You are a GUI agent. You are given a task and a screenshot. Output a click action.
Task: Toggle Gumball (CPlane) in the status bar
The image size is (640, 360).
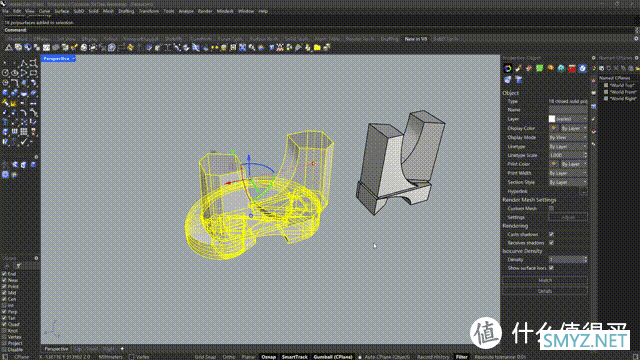pos(333,357)
